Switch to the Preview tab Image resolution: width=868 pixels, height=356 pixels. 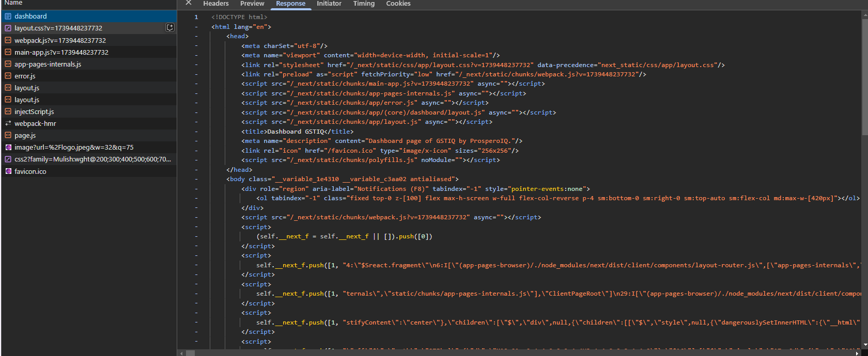click(x=252, y=4)
